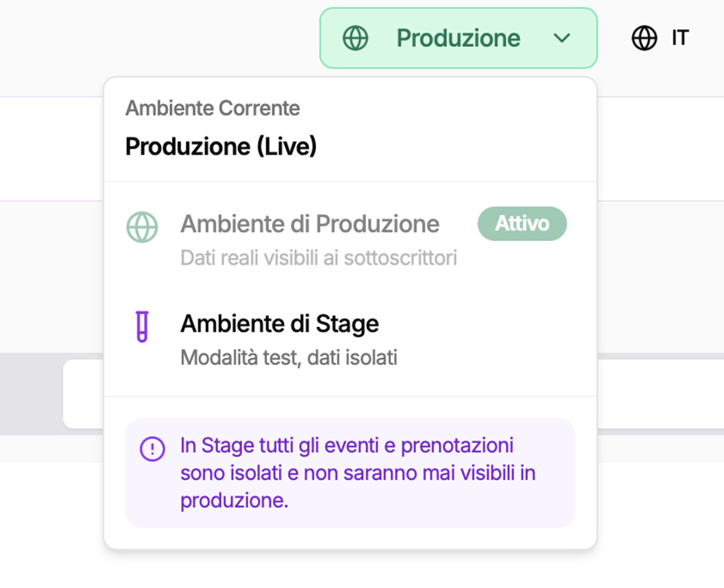Click the globe icon beside Ambiente di Produzione
Screen dimensions: 724x588
click(142, 226)
